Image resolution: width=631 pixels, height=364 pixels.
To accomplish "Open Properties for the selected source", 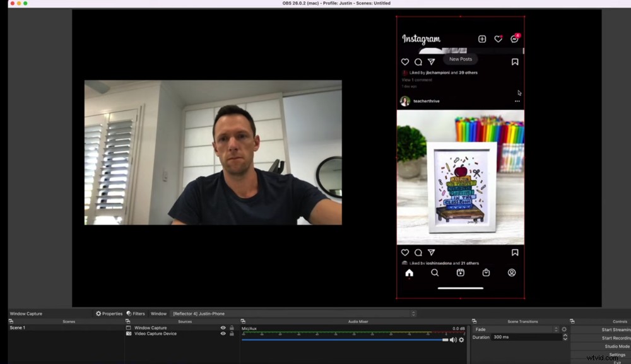I will click(111, 313).
